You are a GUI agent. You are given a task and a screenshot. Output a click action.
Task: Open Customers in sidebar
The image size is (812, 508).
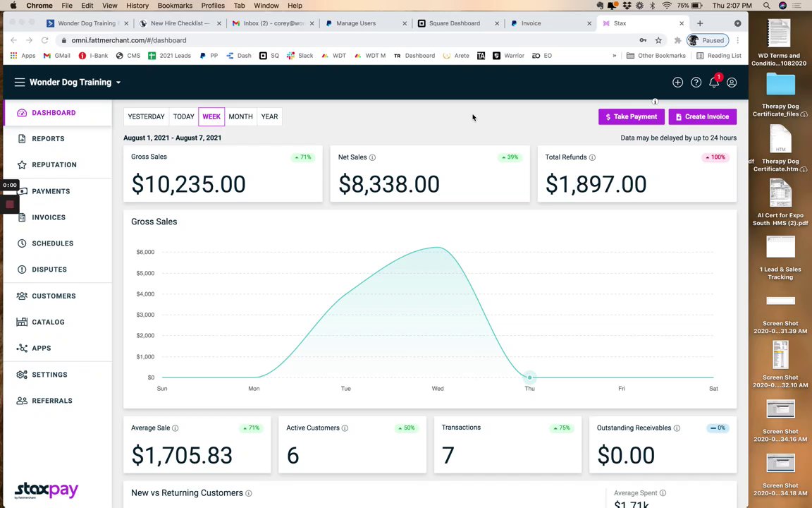pyautogui.click(x=58, y=296)
